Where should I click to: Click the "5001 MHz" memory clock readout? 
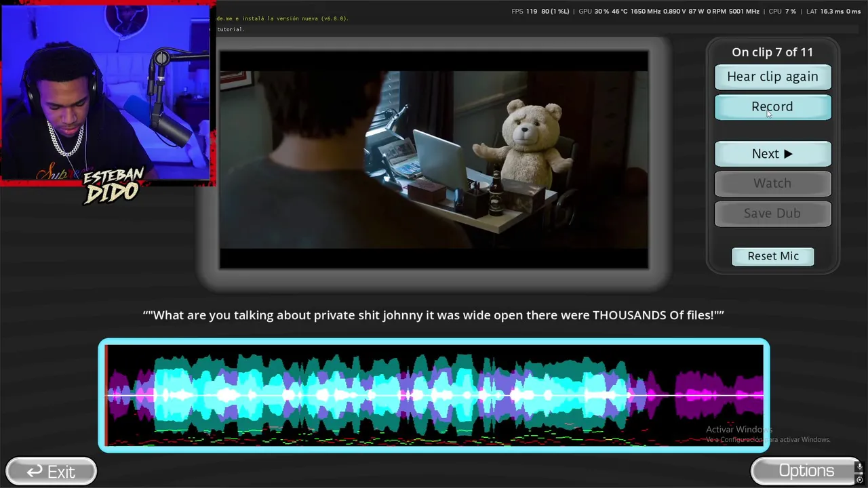pos(745,12)
